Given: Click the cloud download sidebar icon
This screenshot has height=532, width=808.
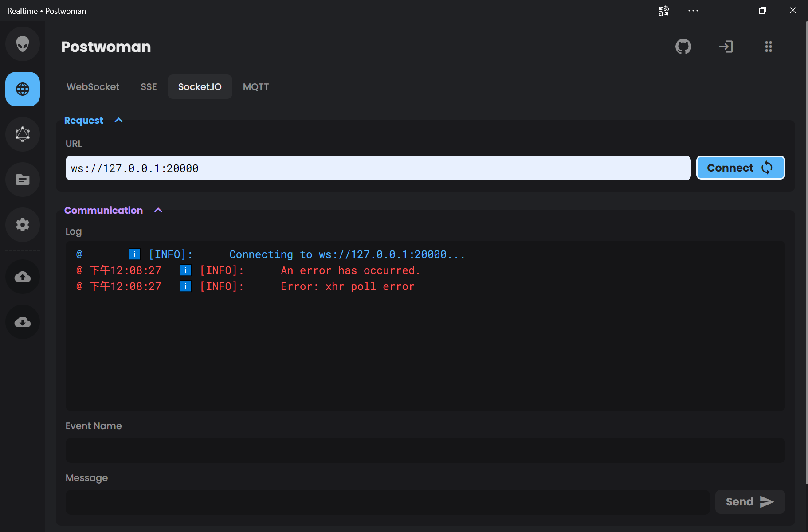Looking at the screenshot, I should click(23, 322).
